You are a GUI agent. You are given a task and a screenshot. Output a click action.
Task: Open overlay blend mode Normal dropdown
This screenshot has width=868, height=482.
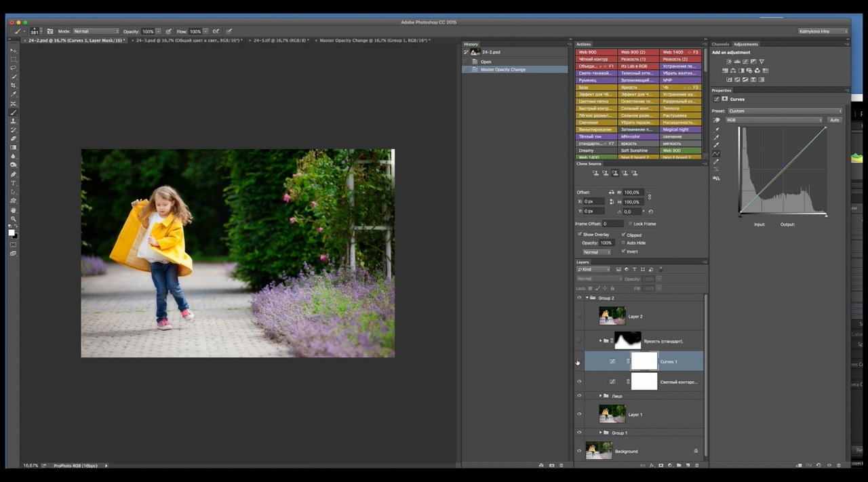596,252
